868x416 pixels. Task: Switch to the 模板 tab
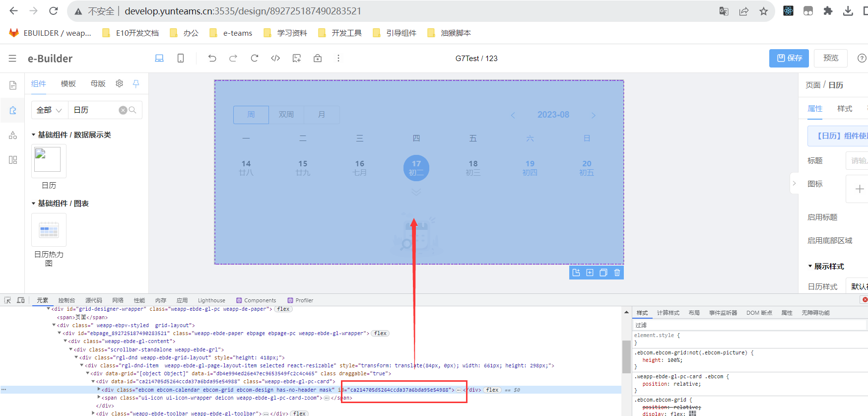[x=68, y=83]
